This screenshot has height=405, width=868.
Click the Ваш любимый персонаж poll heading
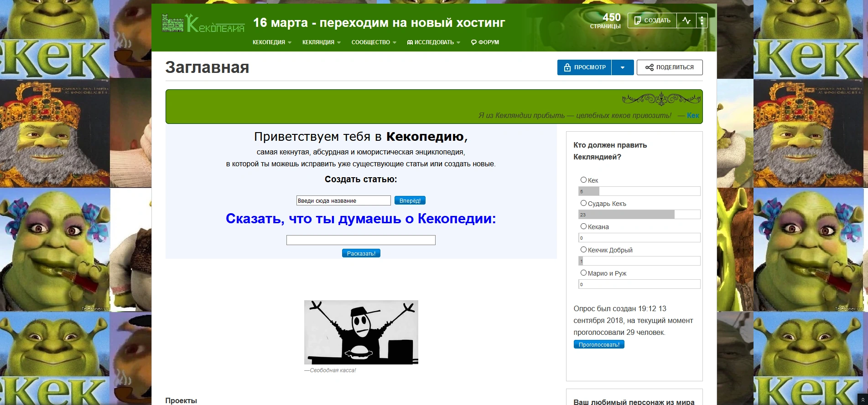click(634, 402)
